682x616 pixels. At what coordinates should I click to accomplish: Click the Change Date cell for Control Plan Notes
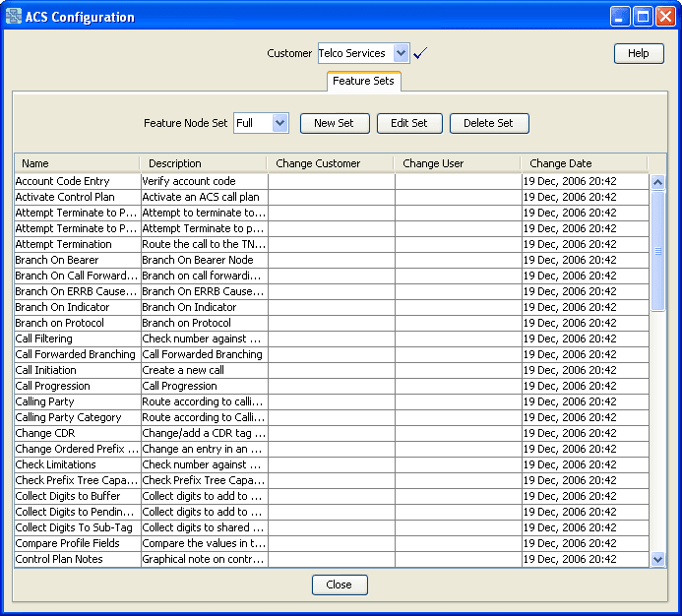point(585,560)
